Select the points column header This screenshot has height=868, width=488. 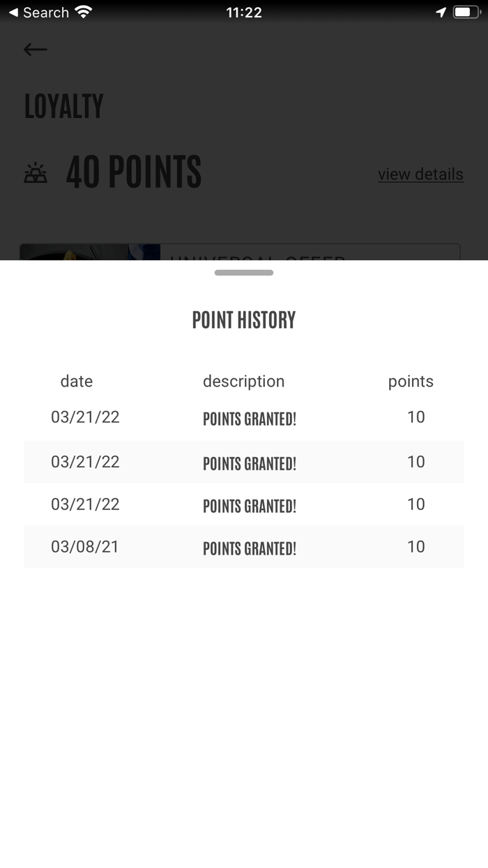click(411, 382)
